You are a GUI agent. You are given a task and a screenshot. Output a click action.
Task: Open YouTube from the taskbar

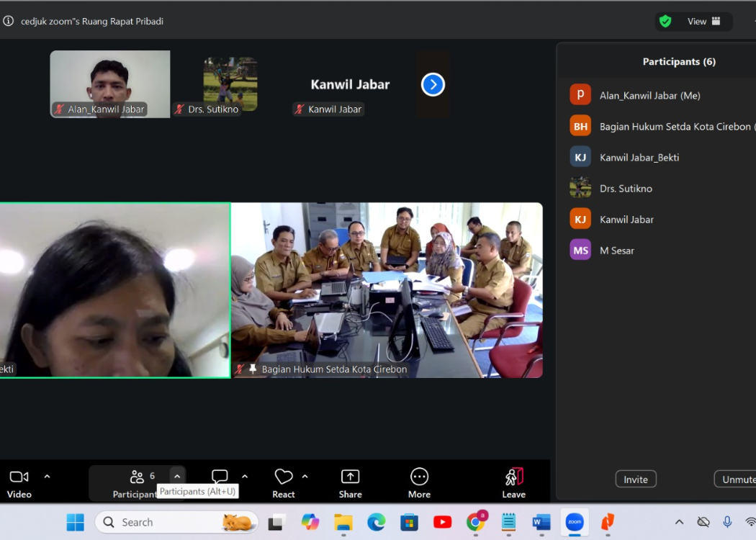[x=442, y=522]
